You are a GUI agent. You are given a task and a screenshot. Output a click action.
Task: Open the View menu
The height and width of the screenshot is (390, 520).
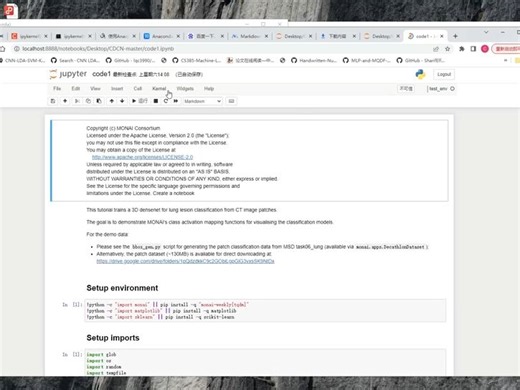point(95,89)
